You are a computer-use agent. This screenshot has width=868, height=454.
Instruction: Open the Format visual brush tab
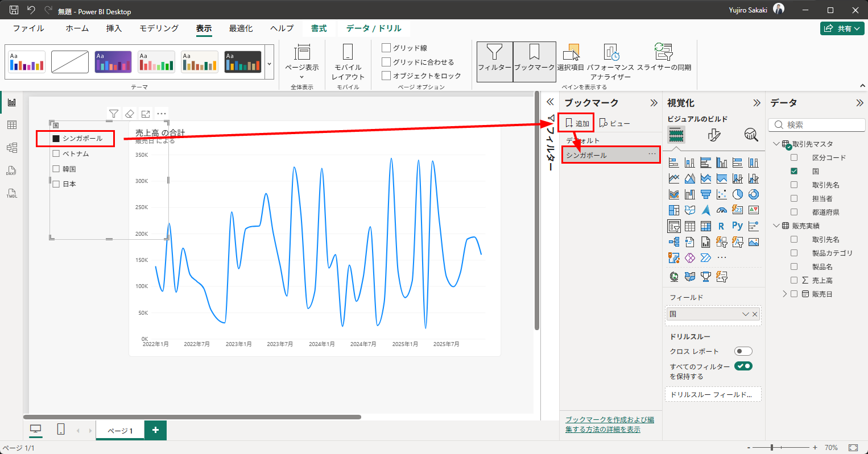point(714,135)
